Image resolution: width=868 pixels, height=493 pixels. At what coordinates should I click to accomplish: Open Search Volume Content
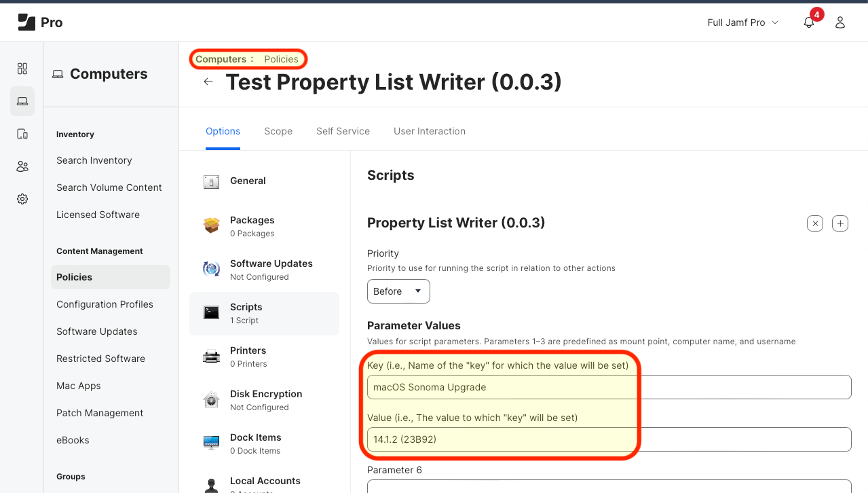pos(109,187)
